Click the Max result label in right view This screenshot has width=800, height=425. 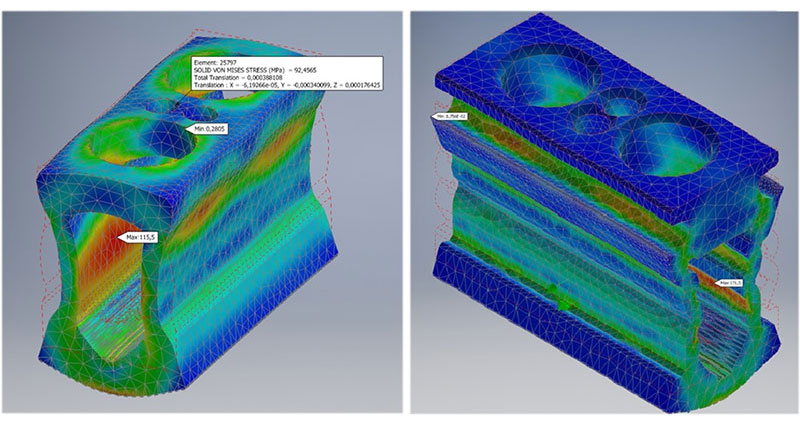[x=731, y=283]
